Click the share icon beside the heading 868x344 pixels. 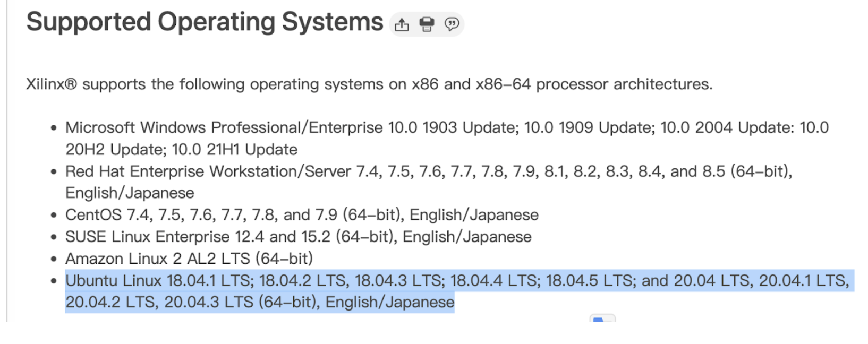(x=402, y=24)
